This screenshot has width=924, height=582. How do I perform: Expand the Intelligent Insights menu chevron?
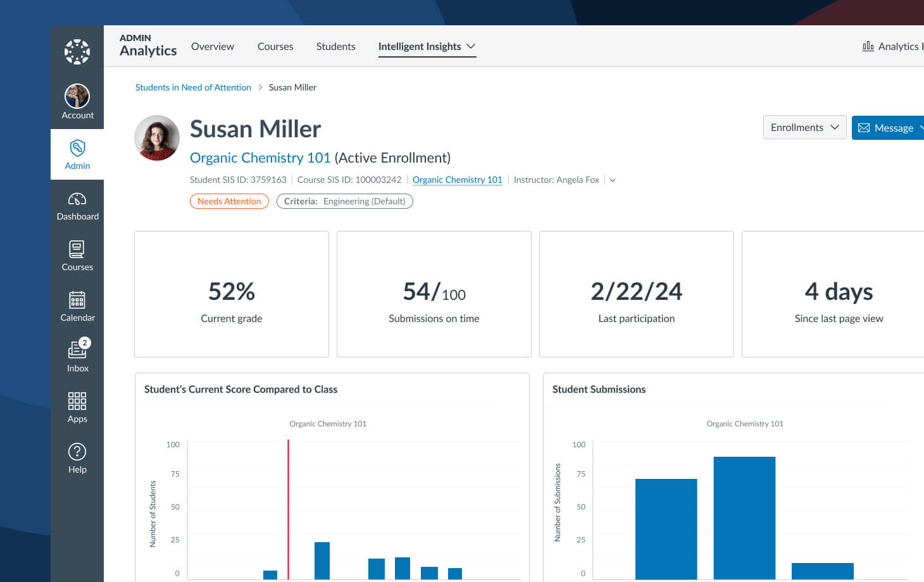pyautogui.click(x=471, y=46)
